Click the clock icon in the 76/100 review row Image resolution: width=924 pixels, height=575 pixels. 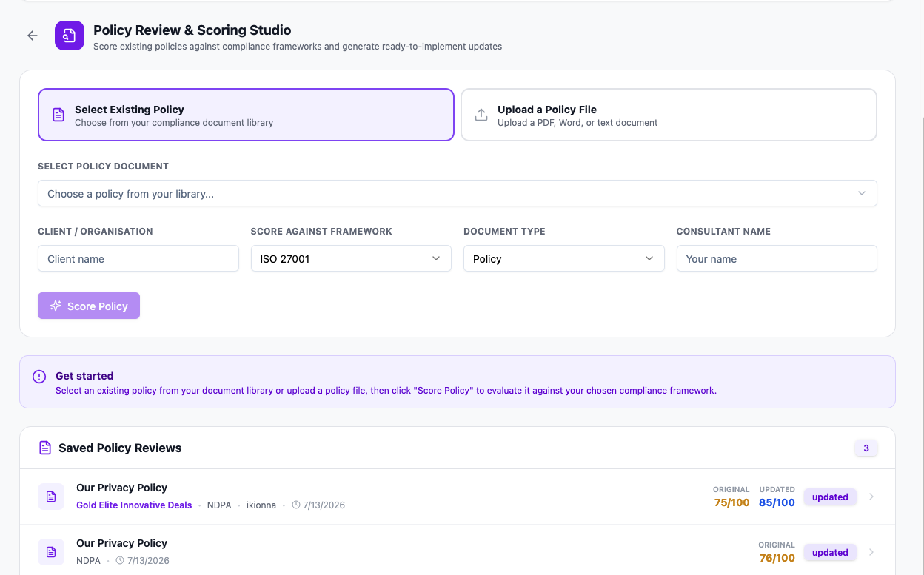(120, 561)
